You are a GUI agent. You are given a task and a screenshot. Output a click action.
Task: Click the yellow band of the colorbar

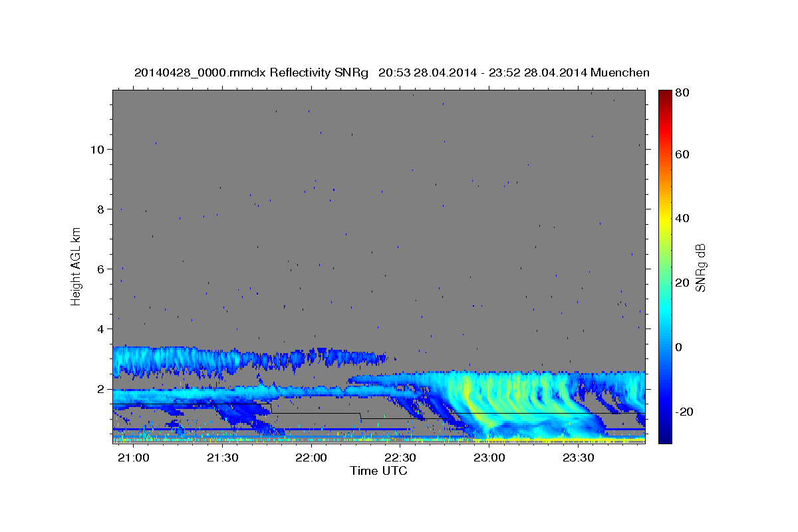664,218
